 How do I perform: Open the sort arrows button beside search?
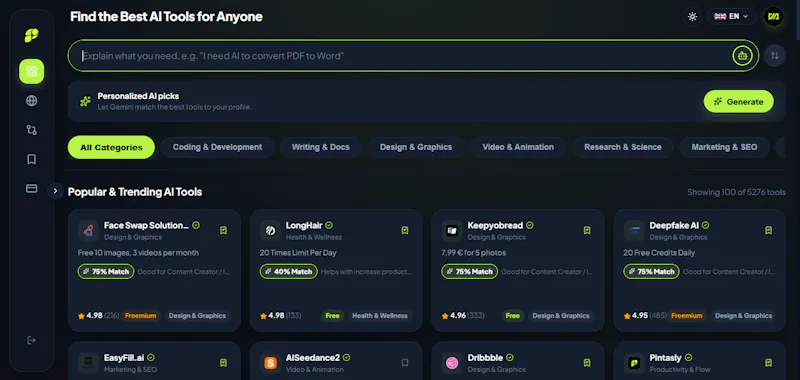click(x=775, y=56)
